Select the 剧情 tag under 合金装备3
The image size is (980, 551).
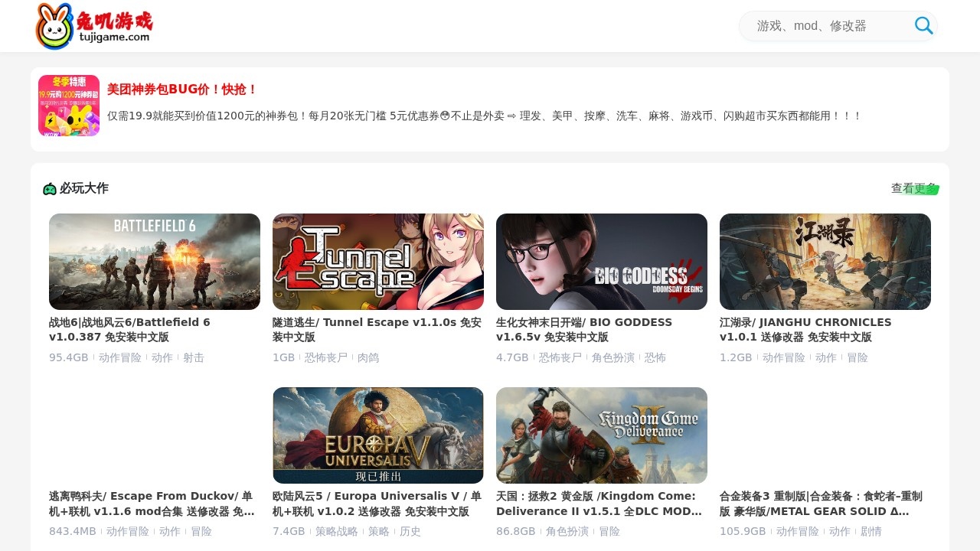[x=871, y=531]
